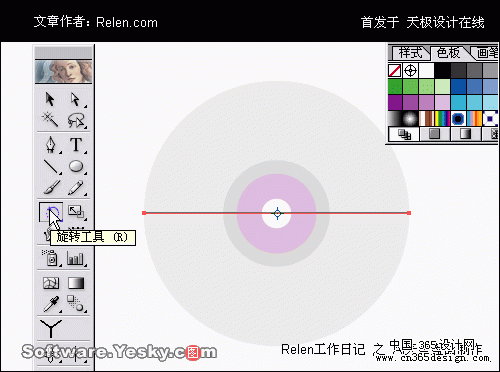Select the Eyedropper tool
Screen dimensions: 500x372
pyautogui.click(x=51, y=304)
